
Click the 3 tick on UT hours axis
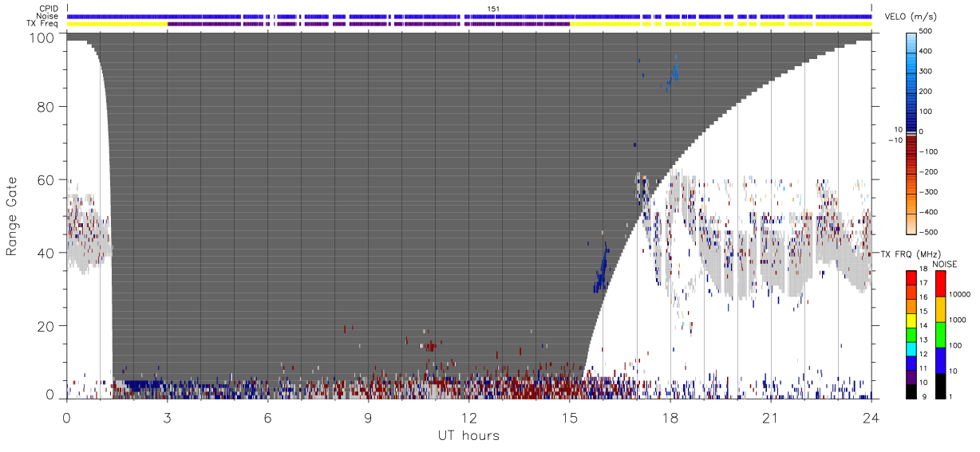(x=167, y=418)
